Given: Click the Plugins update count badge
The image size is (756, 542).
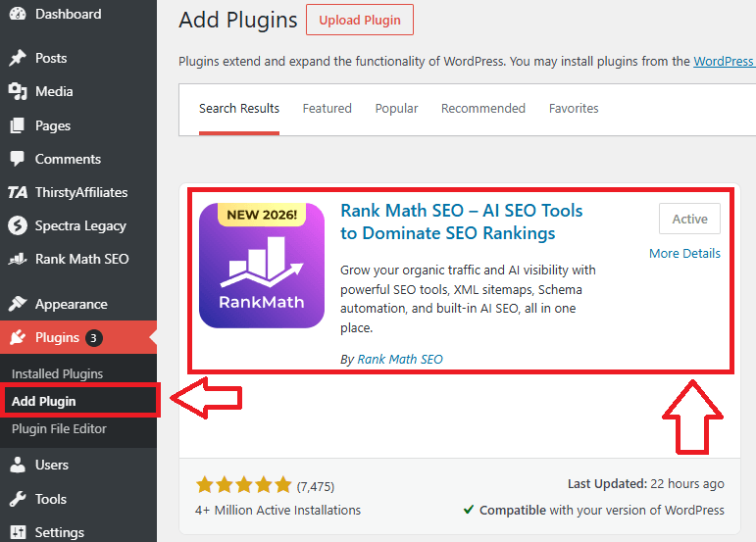Looking at the screenshot, I should click(x=93, y=338).
